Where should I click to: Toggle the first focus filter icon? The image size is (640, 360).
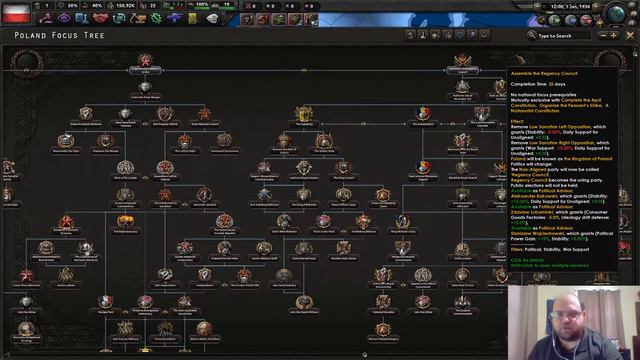tap(410, 36)
